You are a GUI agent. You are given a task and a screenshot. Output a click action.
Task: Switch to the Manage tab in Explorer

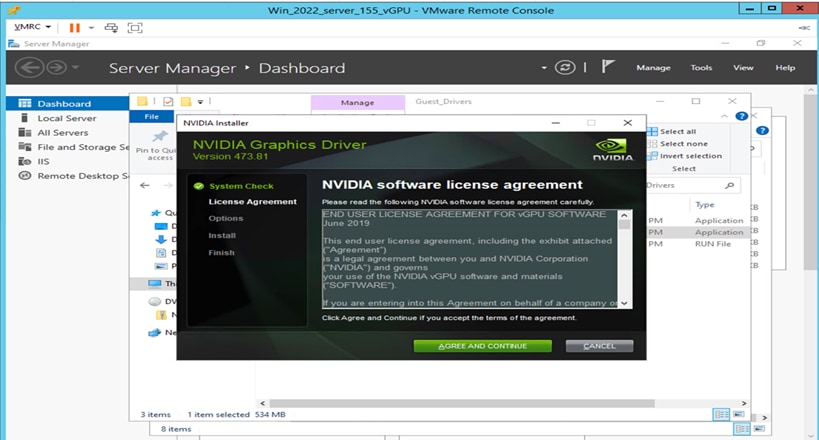[x=357, y=102]
